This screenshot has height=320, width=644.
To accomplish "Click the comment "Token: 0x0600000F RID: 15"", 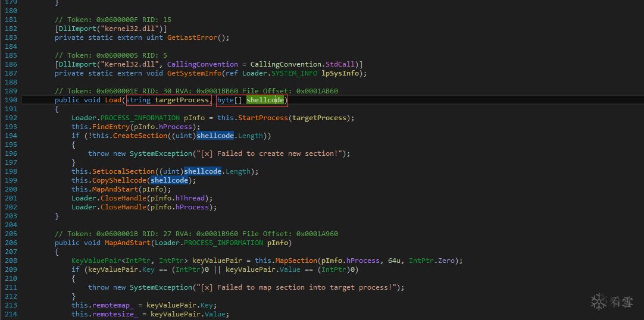I will click(113, 20).
